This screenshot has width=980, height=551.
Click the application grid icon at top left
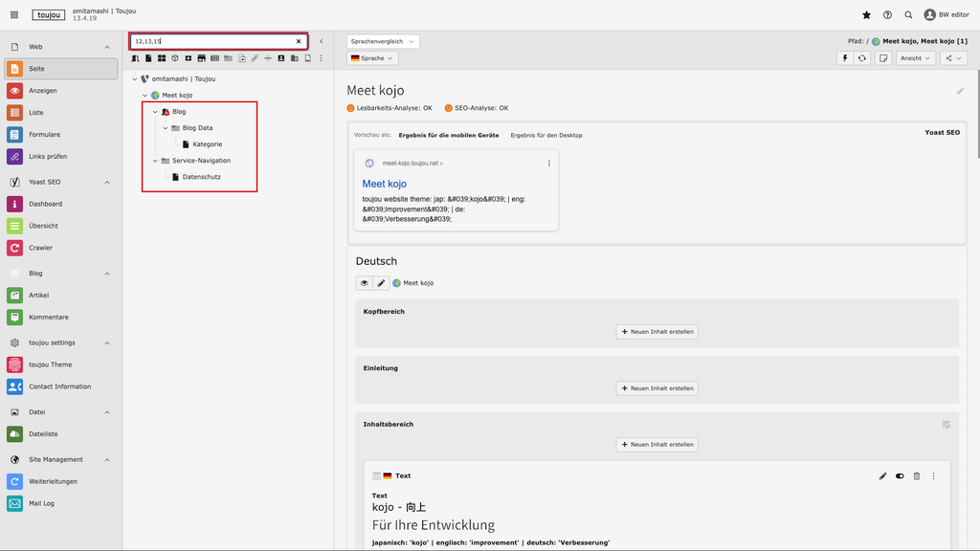(14, 15)
